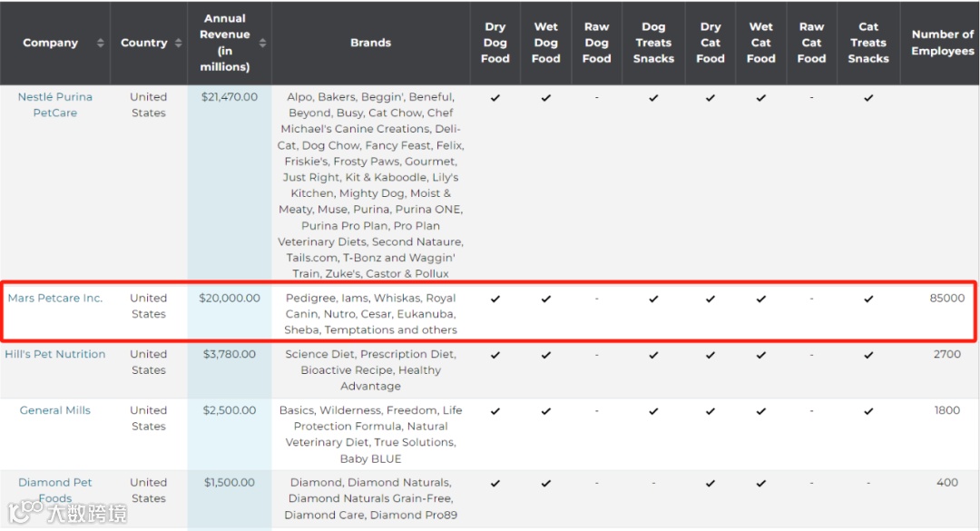Select the 2700 employees cell

pos(946,354)
